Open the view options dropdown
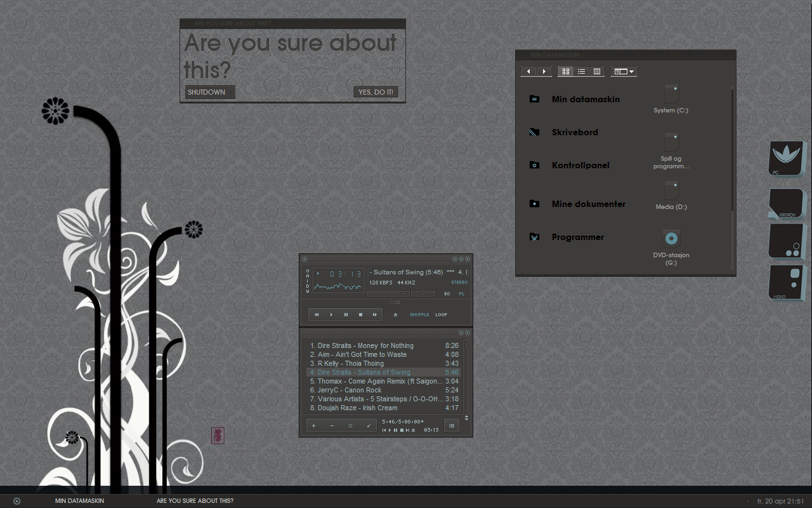The width and height of the screenshot is (812, 508). (x=624, y=72)
